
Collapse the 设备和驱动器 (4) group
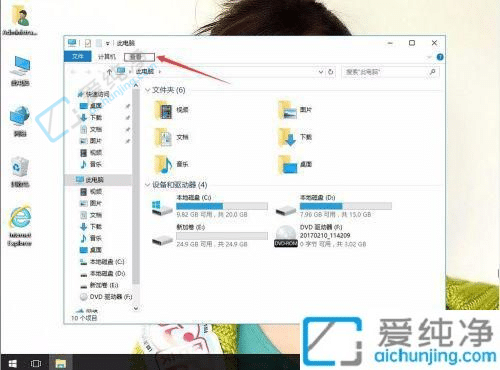tap(147, 185)
